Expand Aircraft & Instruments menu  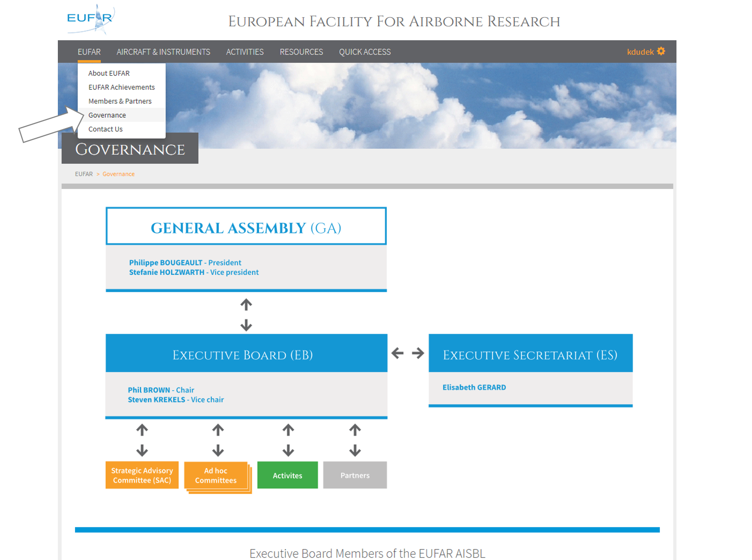(x=163, y=52)
